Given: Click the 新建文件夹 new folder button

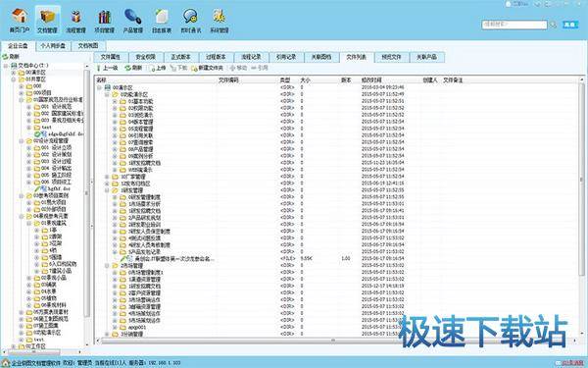Looking at the screenshot, I should coord(207,68).
